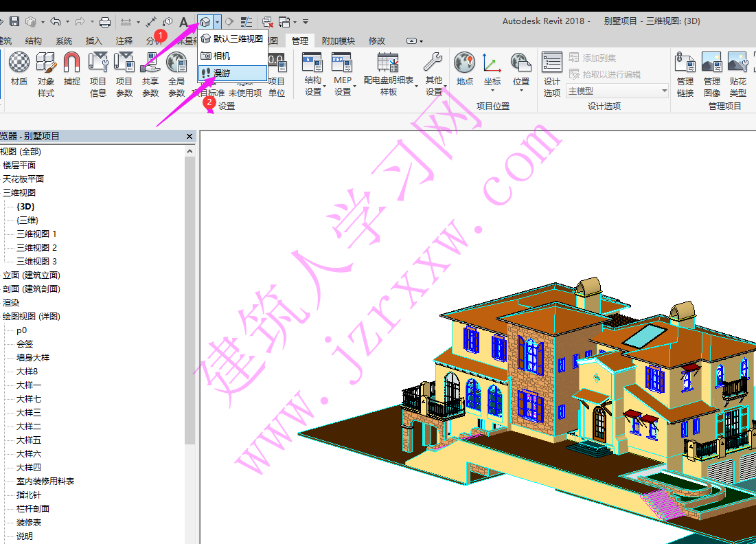Image resolution: width=756 pixels, height=544 pixels.
Task: Select the Text tool A icon
Action: (183, 22)
